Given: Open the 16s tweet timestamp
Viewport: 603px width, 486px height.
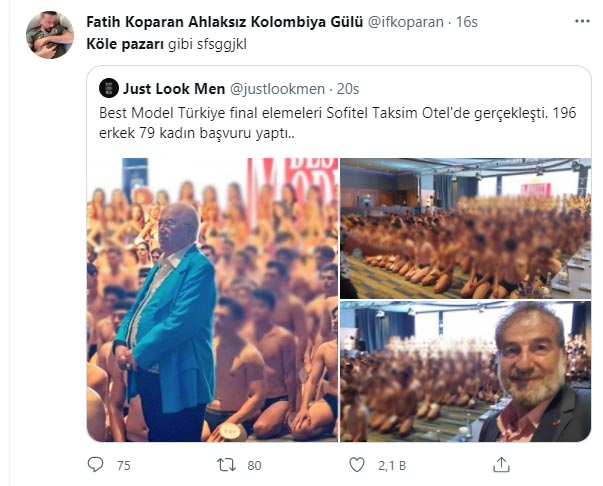Looking at the screenshot, I should coord(466,22).
